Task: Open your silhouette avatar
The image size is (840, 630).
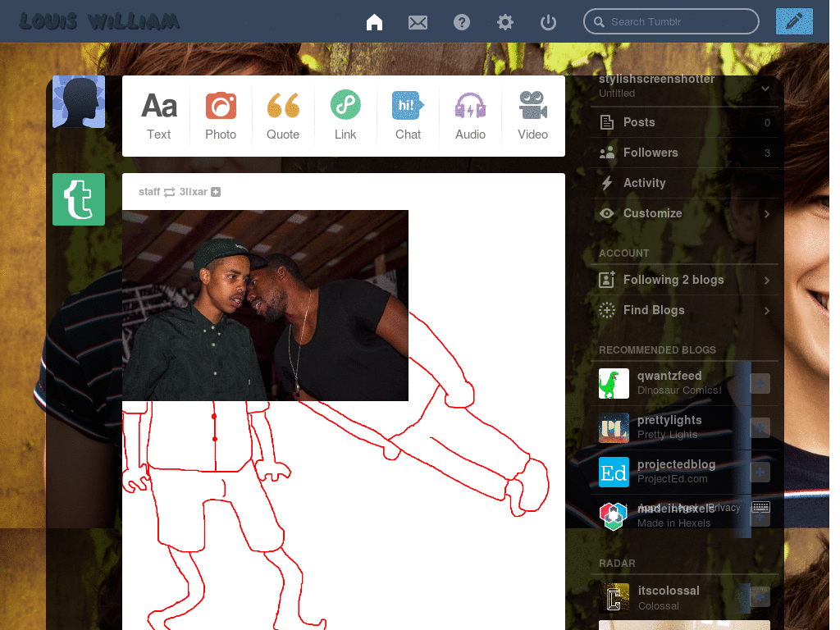Action: click(79, 102)
